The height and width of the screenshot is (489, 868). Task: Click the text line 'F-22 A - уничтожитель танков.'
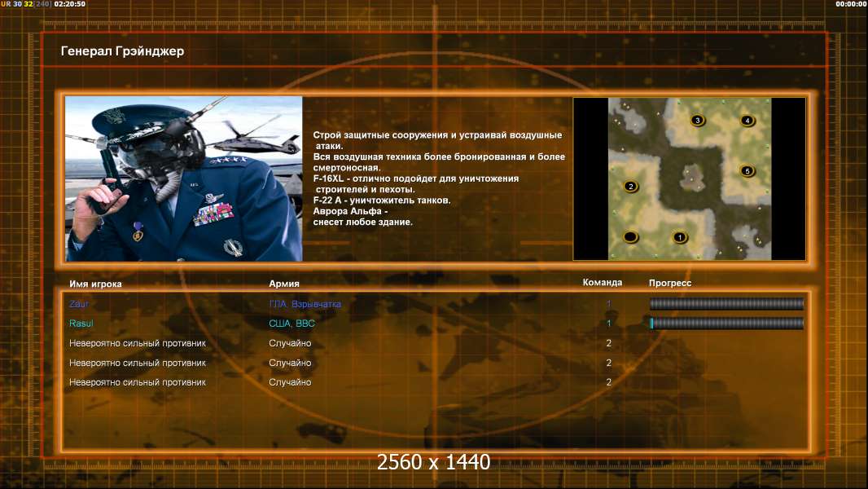point(382,200)
